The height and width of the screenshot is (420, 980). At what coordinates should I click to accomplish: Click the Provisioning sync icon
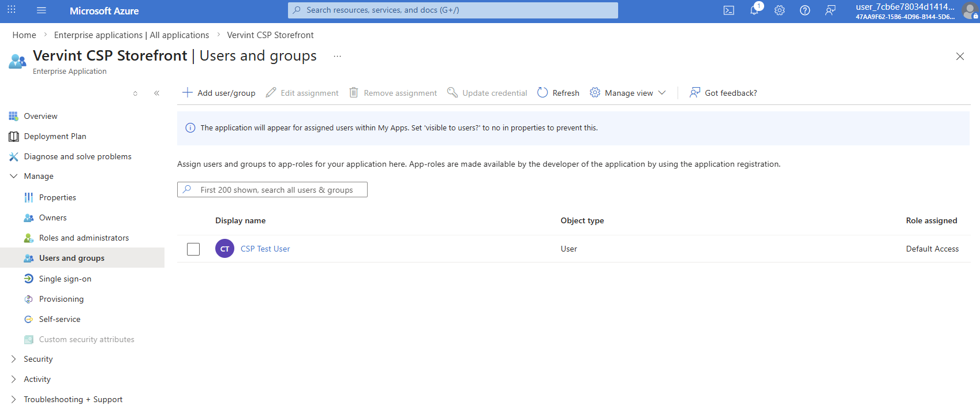coord(28,299)
